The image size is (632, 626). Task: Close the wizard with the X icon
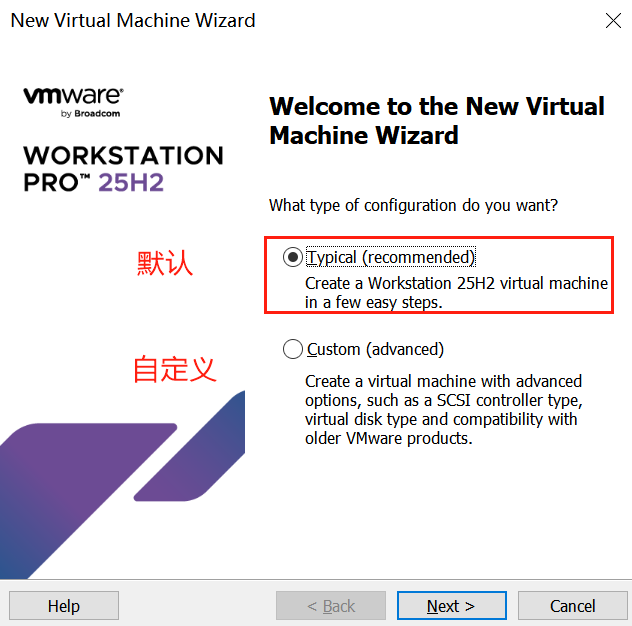click(613, 21)
